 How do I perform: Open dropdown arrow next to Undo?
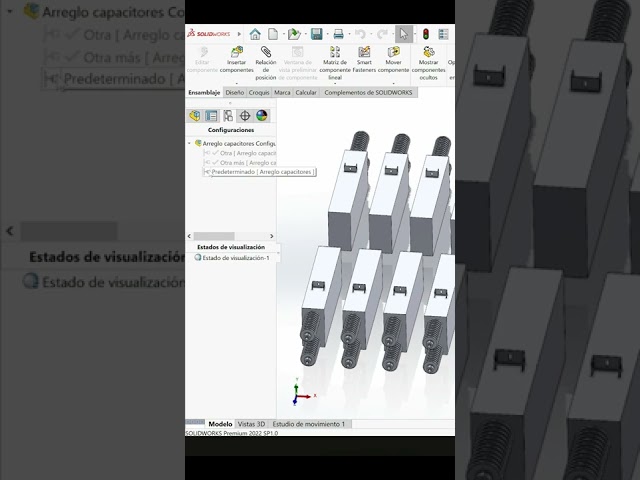pos(371,34)
